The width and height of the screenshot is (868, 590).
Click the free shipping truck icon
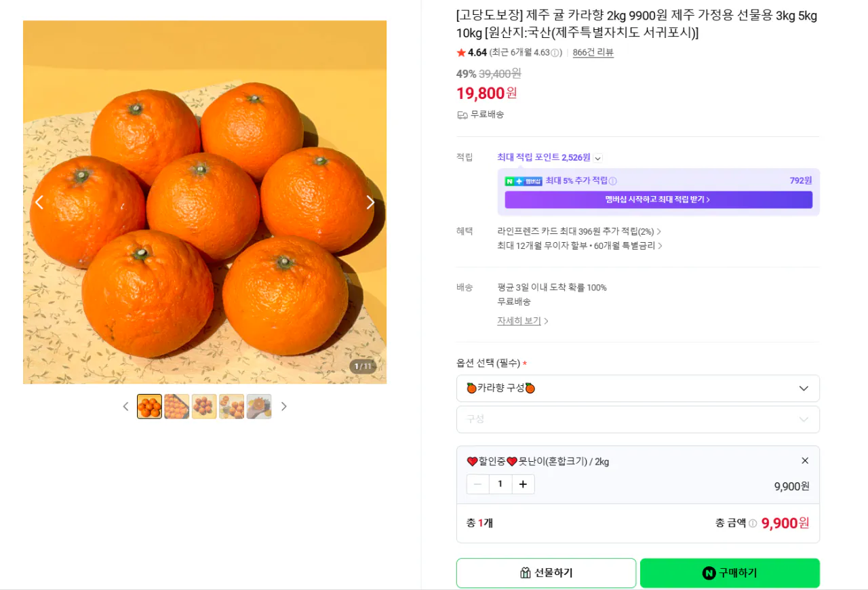click(462, 115)
